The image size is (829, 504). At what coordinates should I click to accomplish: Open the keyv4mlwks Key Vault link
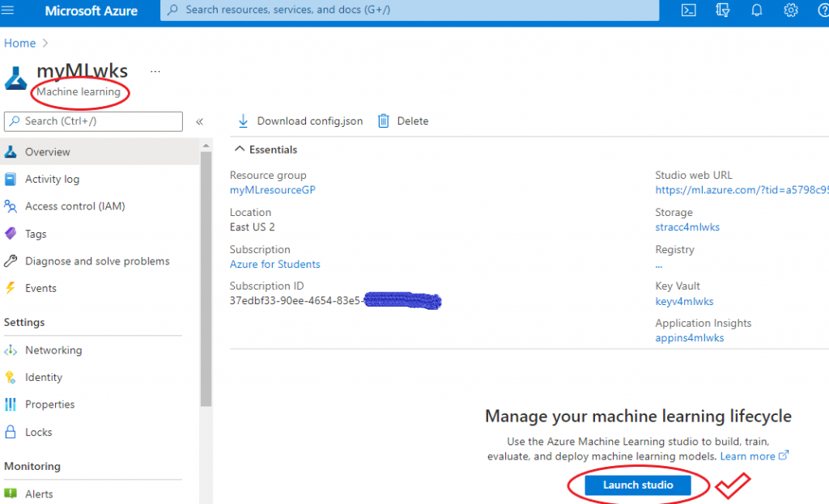tap(684, 301)
